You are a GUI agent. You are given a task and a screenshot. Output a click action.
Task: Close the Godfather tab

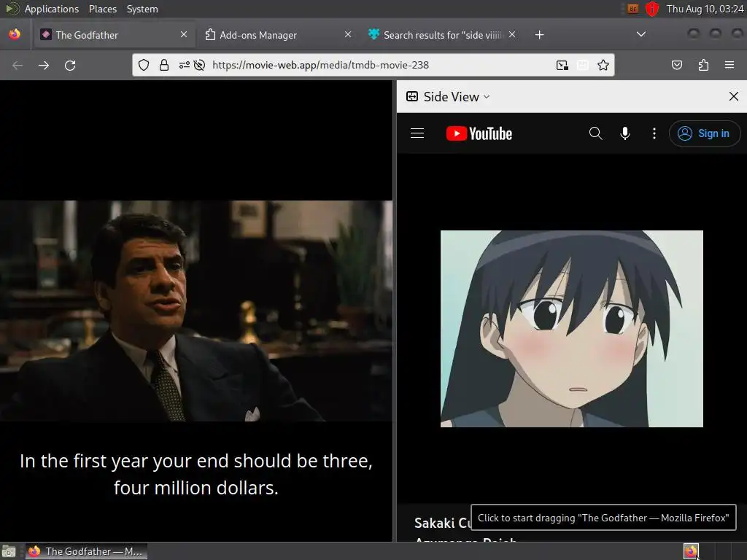click(184, 35)
